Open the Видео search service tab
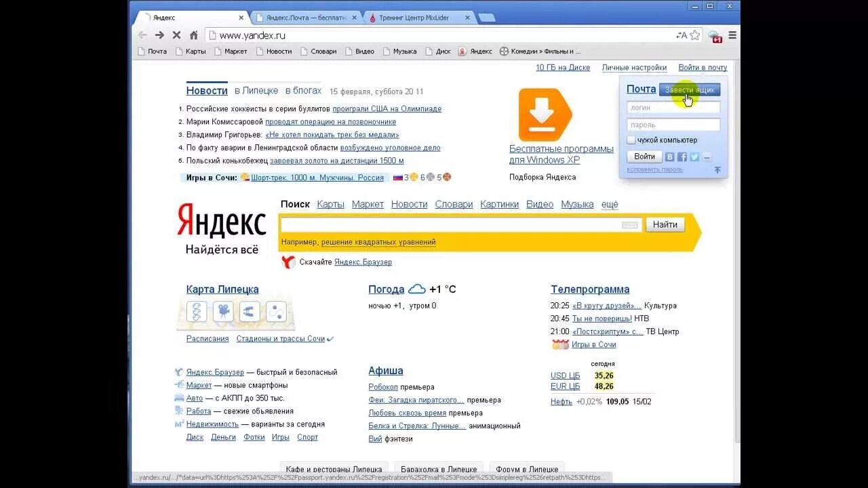This screenshot has height=488, width=868. 540,204
